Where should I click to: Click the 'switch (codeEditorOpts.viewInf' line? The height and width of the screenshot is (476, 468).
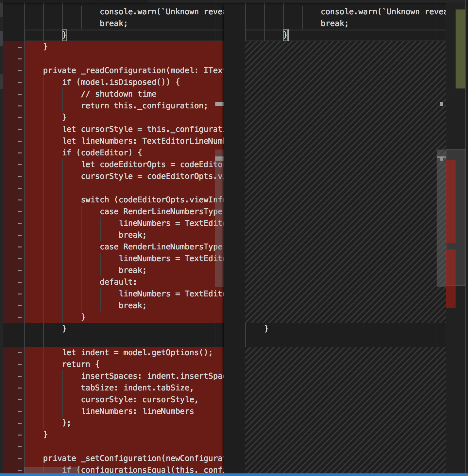(x=152, y=200)
